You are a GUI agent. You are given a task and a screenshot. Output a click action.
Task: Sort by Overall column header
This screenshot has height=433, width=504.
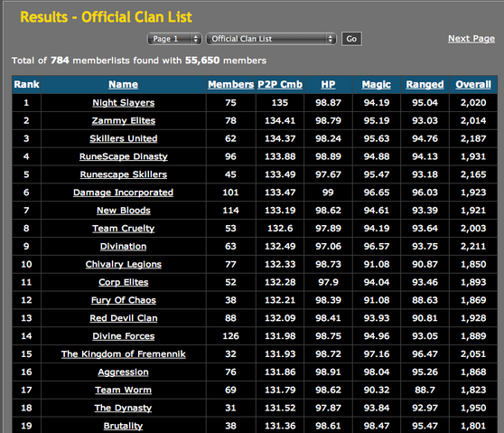click(x=473, y=85)
